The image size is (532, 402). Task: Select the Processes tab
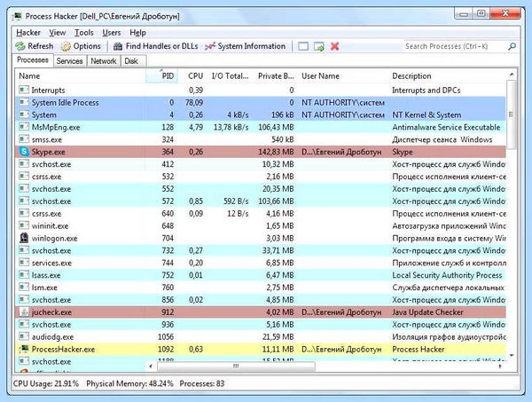point(33,60)
